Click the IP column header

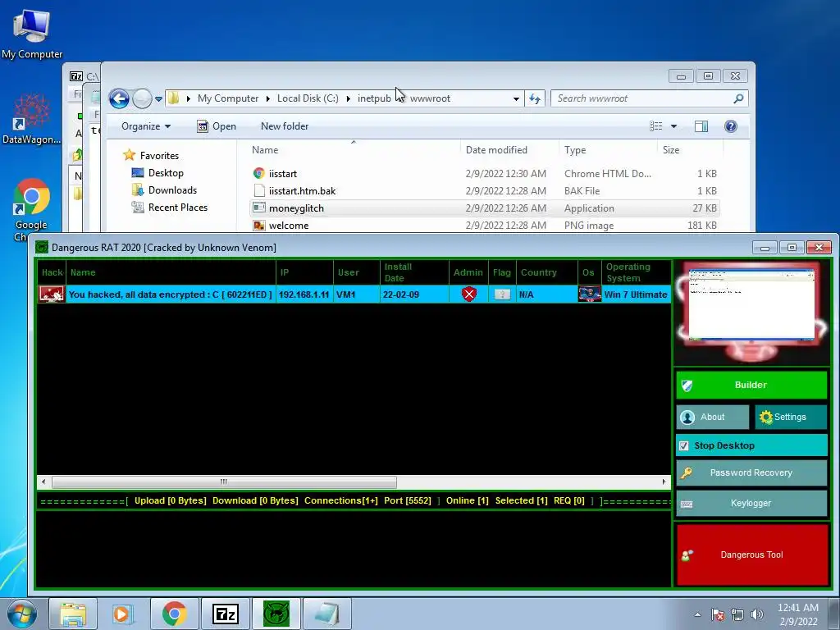click(x=304, y=272)
